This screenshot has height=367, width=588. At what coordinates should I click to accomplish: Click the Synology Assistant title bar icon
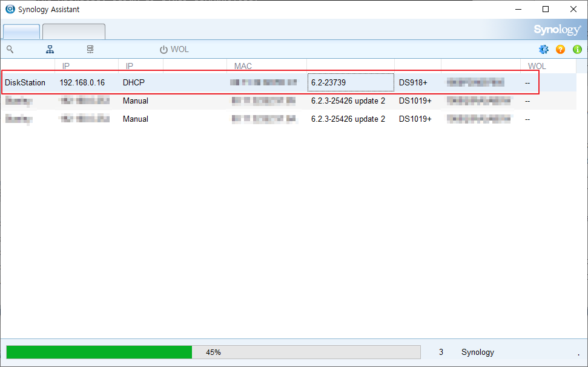10,9
